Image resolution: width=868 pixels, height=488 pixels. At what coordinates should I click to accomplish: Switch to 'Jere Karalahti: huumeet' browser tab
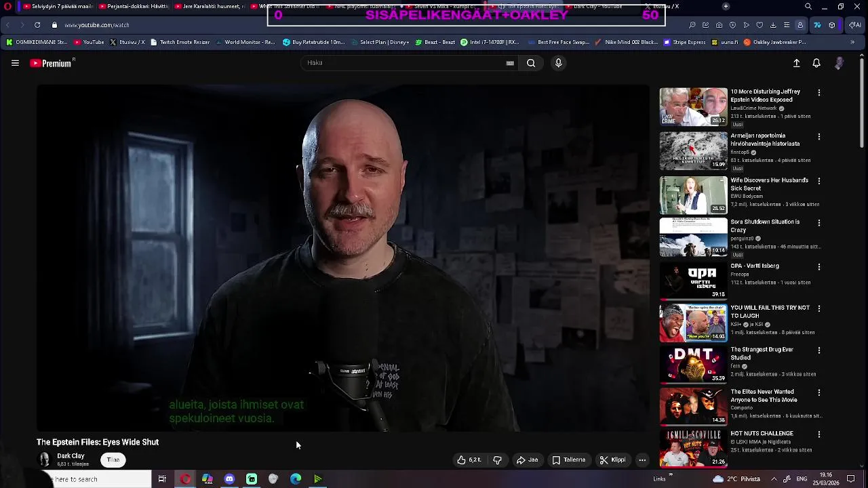tap(209, 6)
